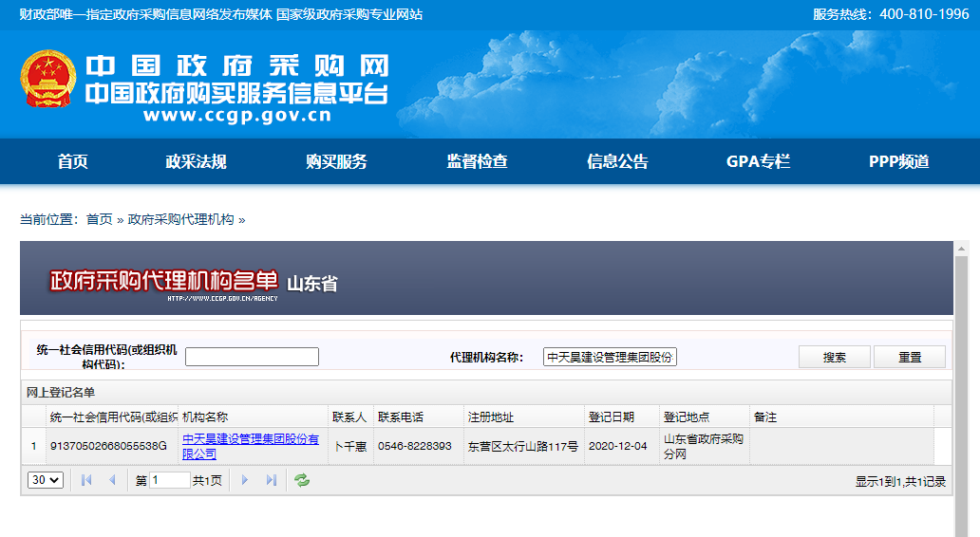The width and height of the screenshot is (980, 537).
Task: Open the page size dropdown showing 30
Action: (x=46, y=480)
